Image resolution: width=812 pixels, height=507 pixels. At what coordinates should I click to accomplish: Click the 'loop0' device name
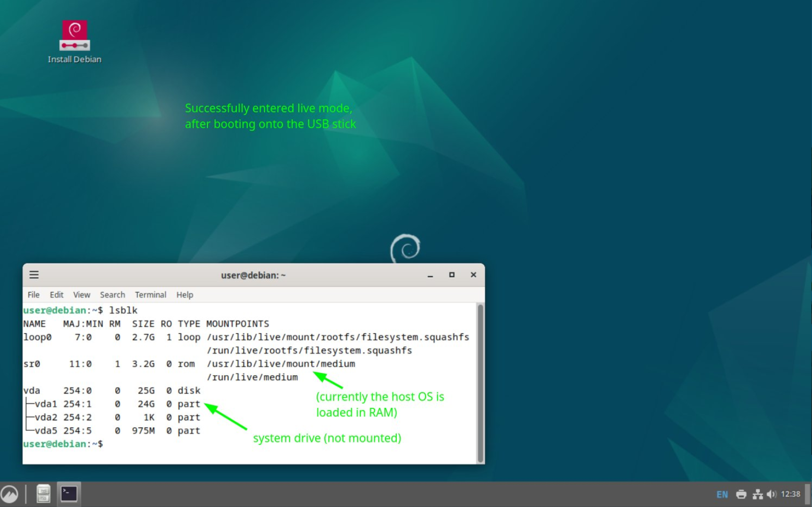tap(37, 337)
